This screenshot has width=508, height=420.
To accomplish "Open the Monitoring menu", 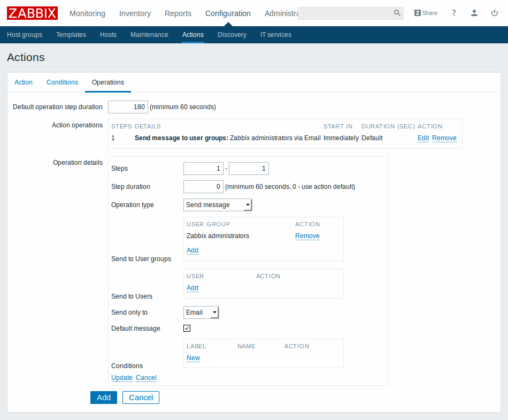I will [87, 13].
